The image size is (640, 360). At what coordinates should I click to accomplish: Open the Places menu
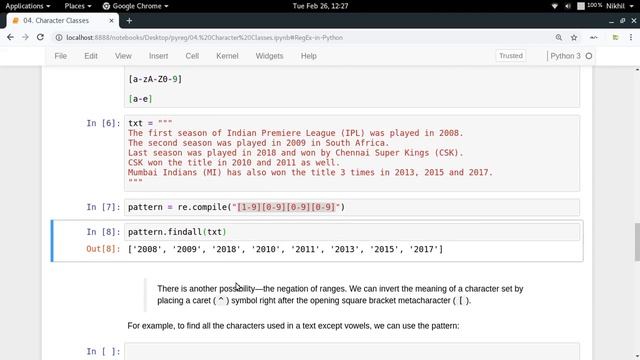point(78,6)
